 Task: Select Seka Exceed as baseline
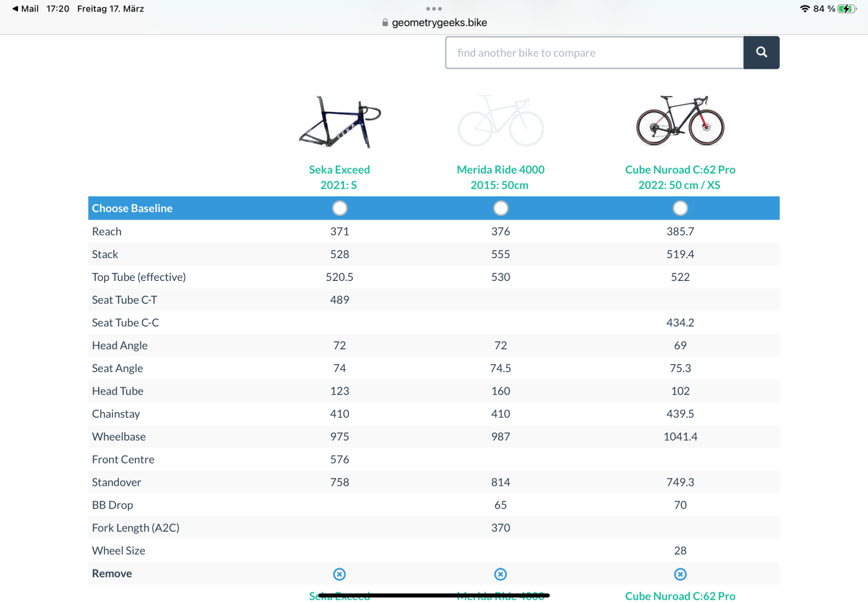click(340, 208)
